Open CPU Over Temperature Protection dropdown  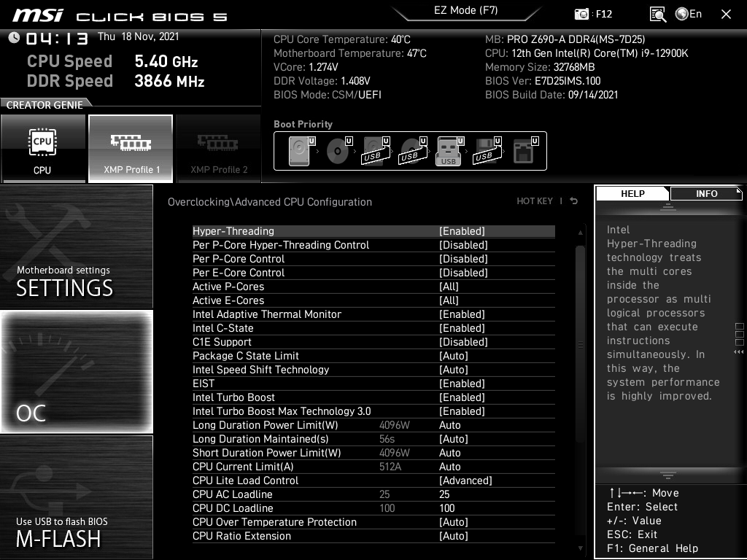coord(454,522)
